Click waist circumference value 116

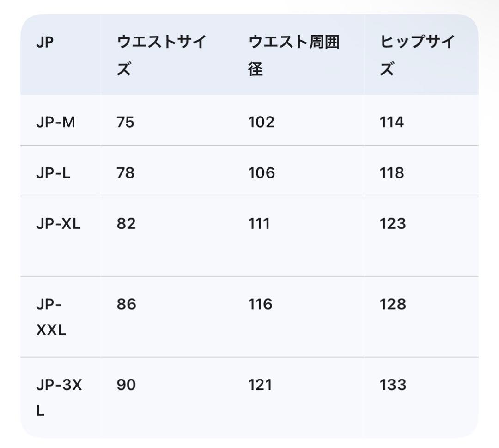click(x=260, y=304)
